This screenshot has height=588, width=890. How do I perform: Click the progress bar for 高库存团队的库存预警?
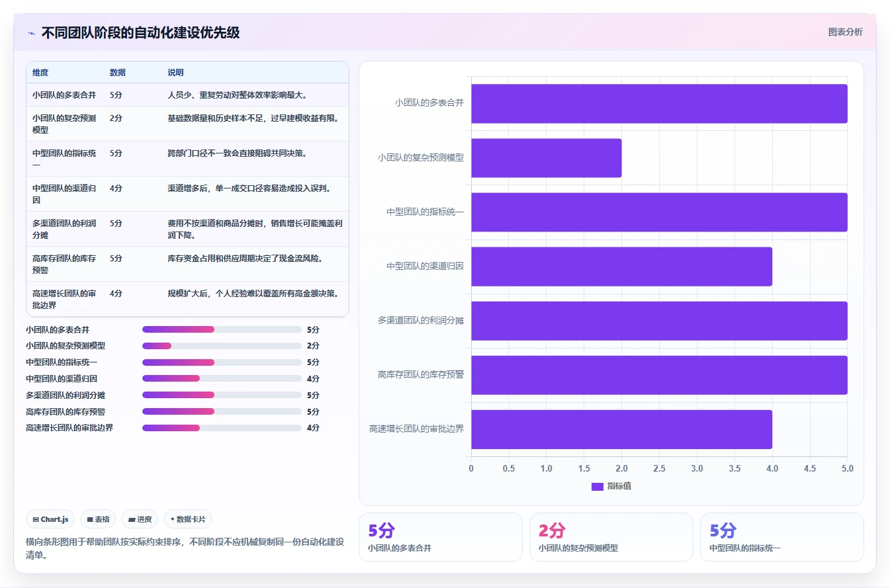222,411
